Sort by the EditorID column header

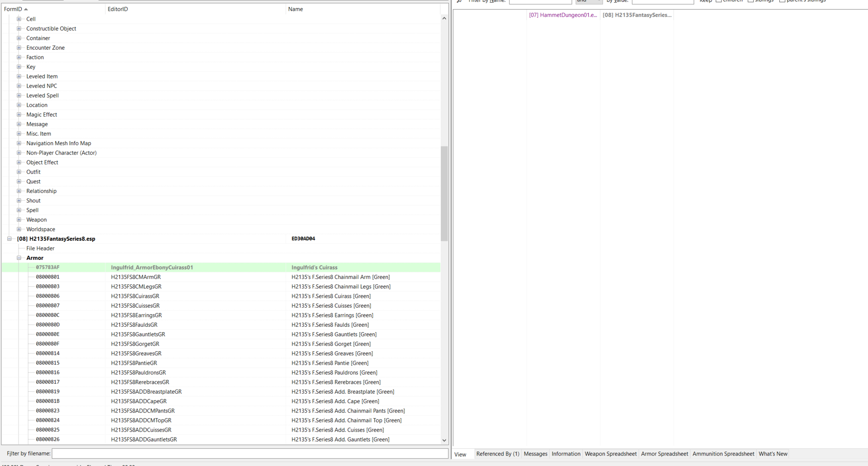(195, 9)
